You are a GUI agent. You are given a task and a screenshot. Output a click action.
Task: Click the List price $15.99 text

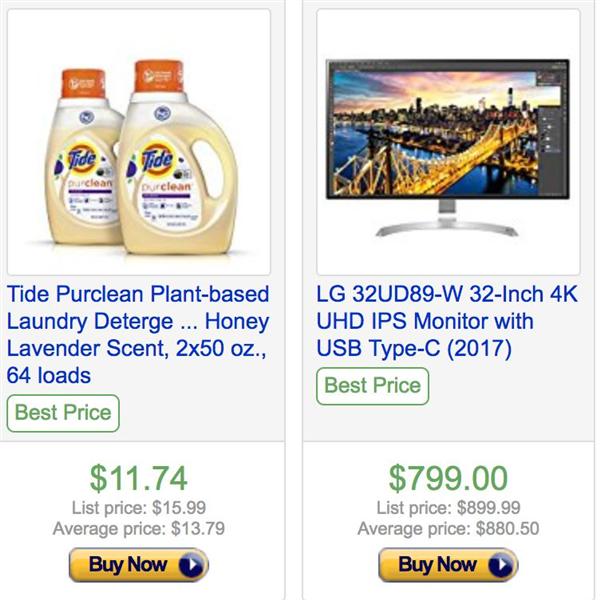pos(138,509)
